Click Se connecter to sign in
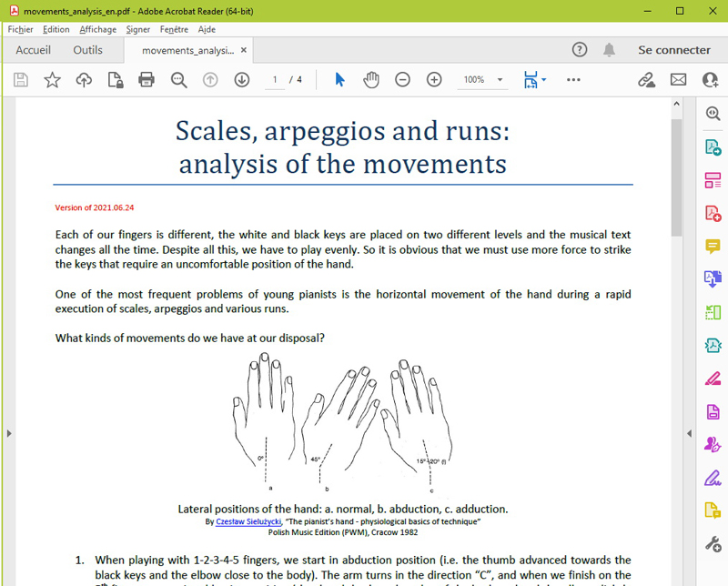Image resolution: width=728 pixels, height=586 pixels. (x=673, y=50)
